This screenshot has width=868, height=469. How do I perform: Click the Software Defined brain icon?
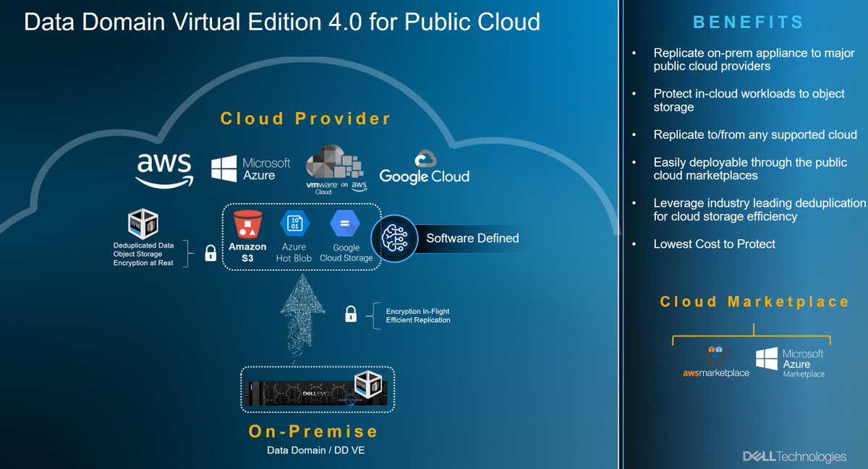coord(394,238)
